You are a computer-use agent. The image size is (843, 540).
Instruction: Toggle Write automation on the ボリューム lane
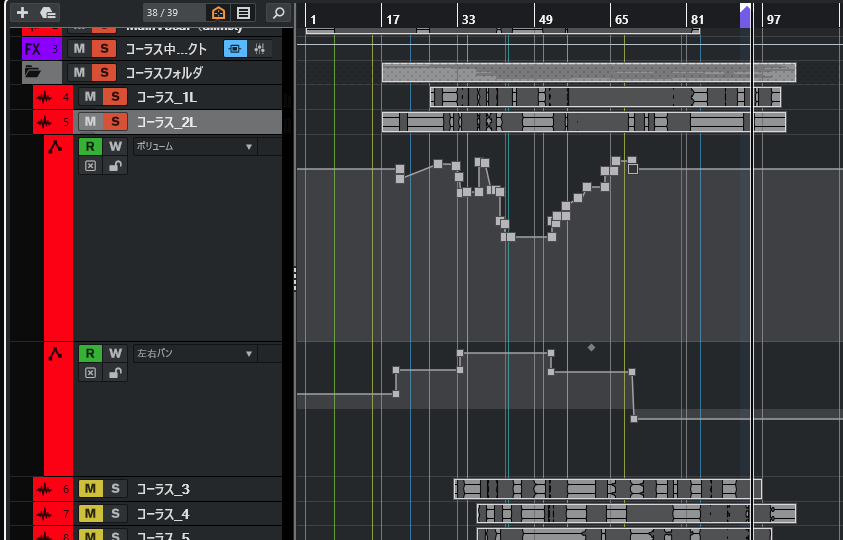click(115, 146)
